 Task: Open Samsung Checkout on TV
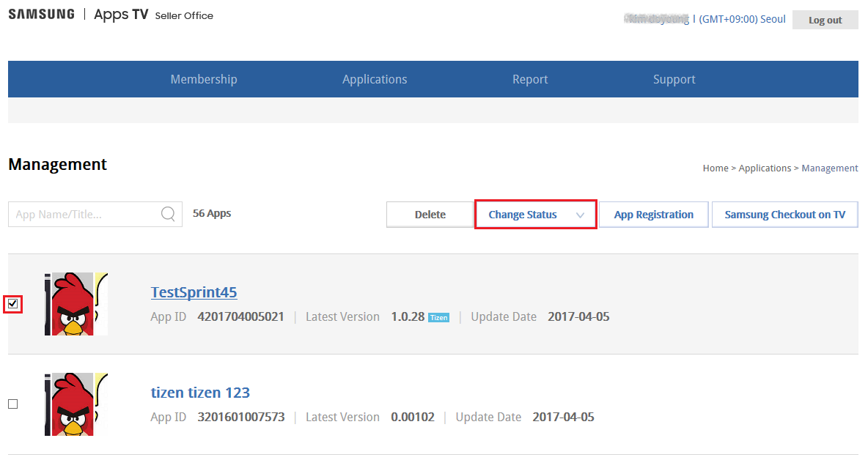[785, 215]
